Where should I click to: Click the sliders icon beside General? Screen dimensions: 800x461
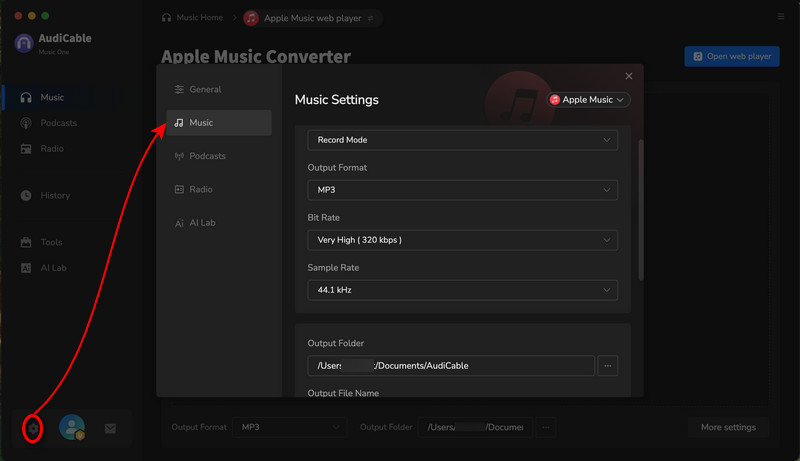point(179,89)
